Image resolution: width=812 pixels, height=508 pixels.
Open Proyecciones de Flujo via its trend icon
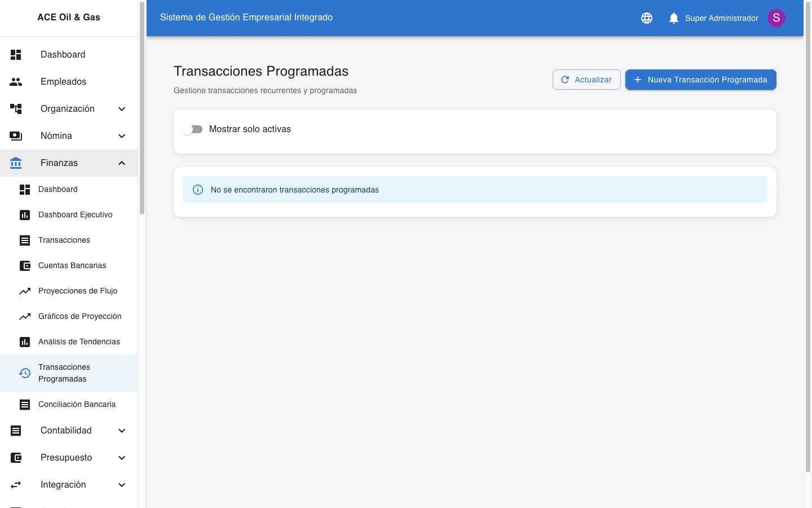25,291
